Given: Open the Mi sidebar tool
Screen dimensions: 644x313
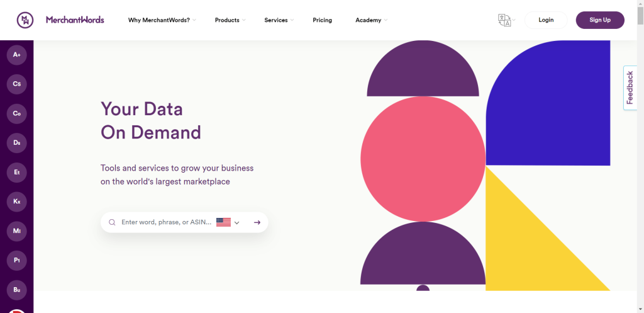Looking at the screenshot, I should pos(17,231).
